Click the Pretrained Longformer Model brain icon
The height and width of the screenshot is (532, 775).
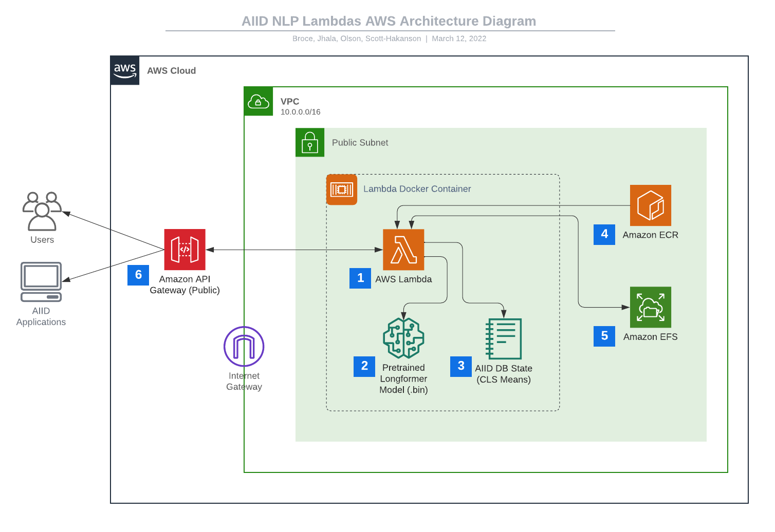click(403, 338)
